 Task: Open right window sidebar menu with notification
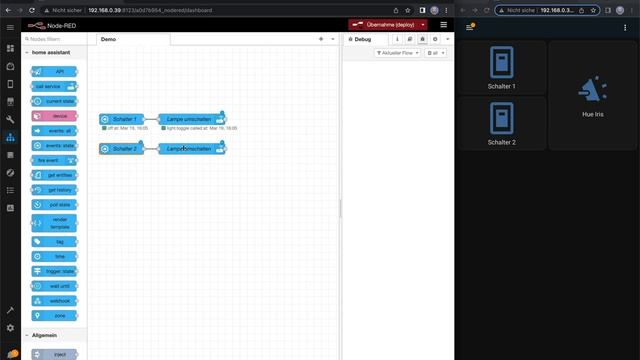[x=470, y=27]
